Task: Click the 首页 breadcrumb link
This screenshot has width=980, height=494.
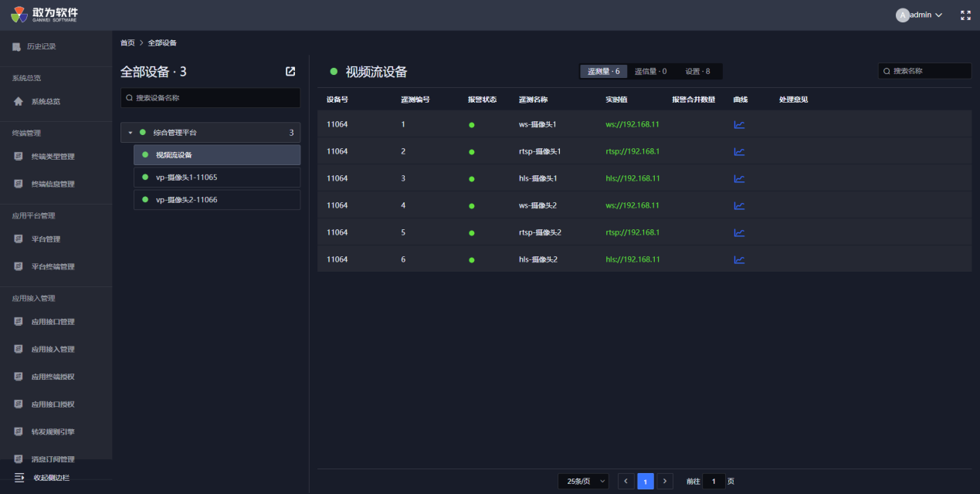Action: 127,42
